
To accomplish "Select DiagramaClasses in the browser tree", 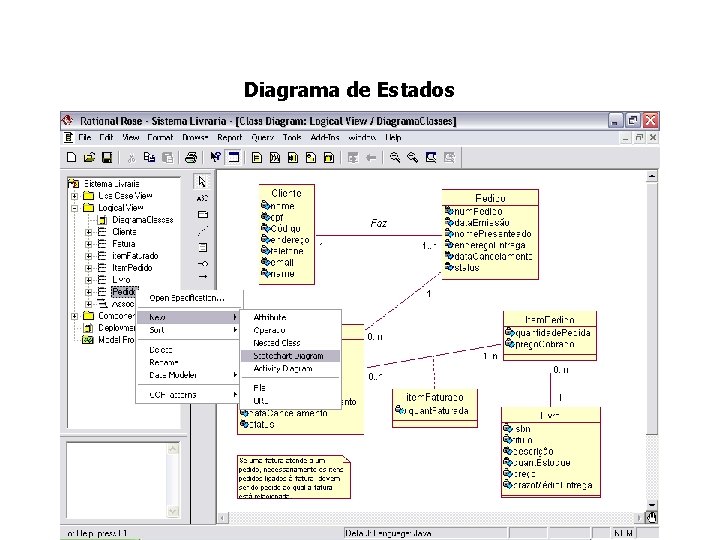I will [142, 220].
